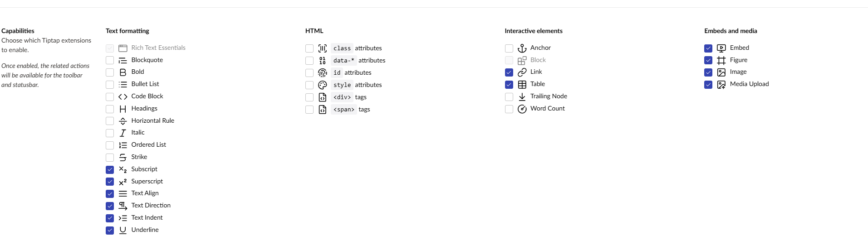This screenshot has width=868, height=250.
Task: Enable the Bold checkbox
Action: pos(110,72)
